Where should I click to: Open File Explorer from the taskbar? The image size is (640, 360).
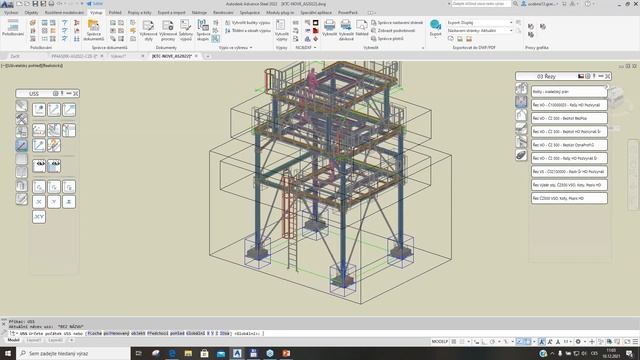(188, 353)
